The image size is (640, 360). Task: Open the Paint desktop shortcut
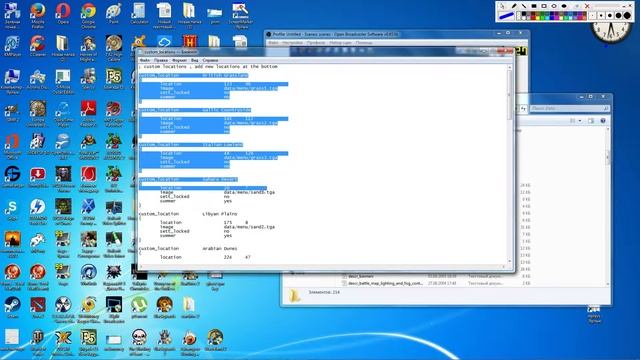click(113, 14)
